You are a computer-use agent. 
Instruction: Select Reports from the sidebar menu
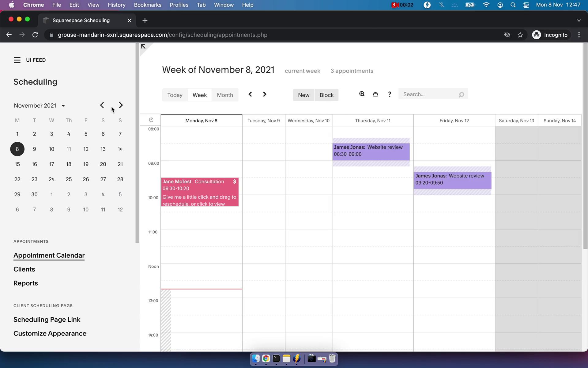(x=25, y=283)
